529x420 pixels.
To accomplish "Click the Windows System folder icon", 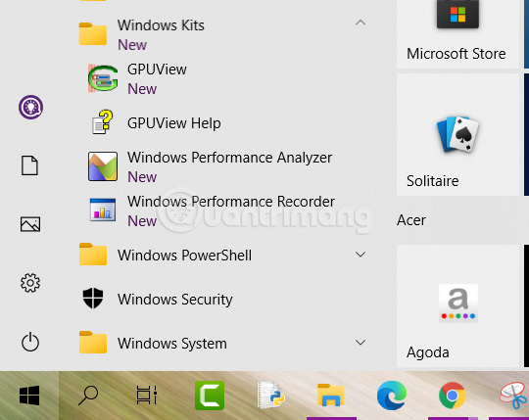I will point(93,342).
